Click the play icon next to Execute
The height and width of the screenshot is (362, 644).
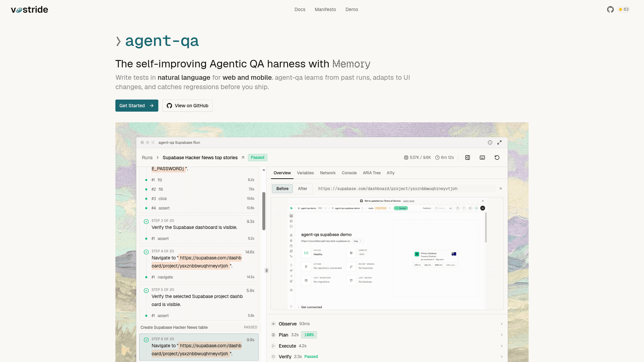[x=273, y=346]
